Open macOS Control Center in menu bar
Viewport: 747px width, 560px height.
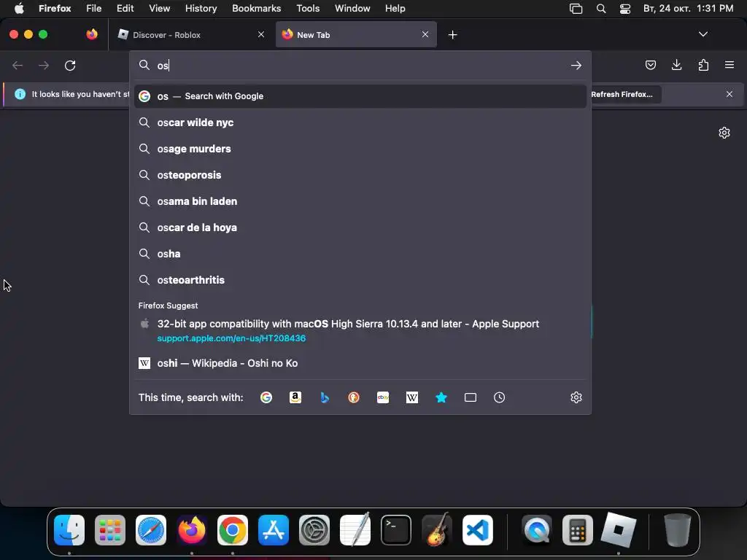click(625, 9)
